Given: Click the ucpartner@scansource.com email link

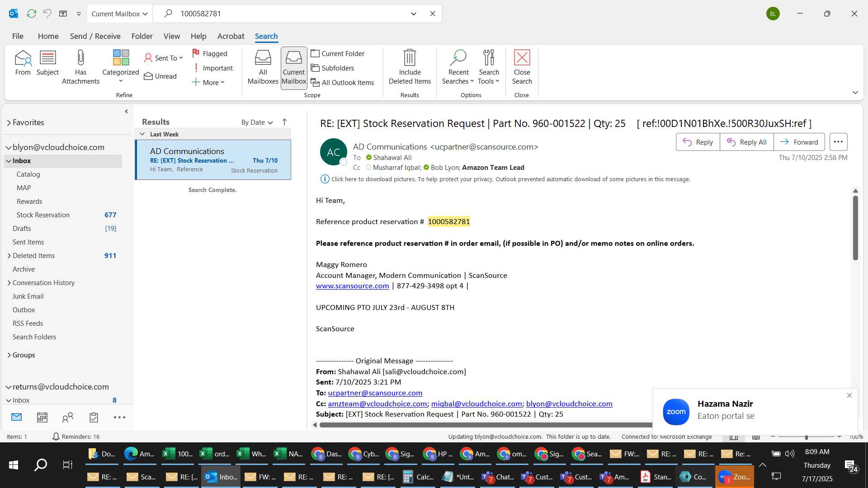Looking at the screenshot, I should pyautogui.click(x=375, y=393).
